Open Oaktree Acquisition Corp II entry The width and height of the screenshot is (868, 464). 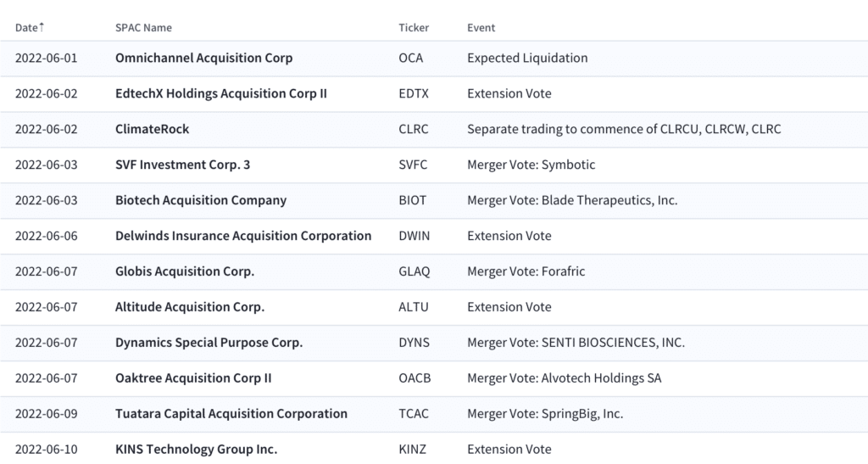193,378
